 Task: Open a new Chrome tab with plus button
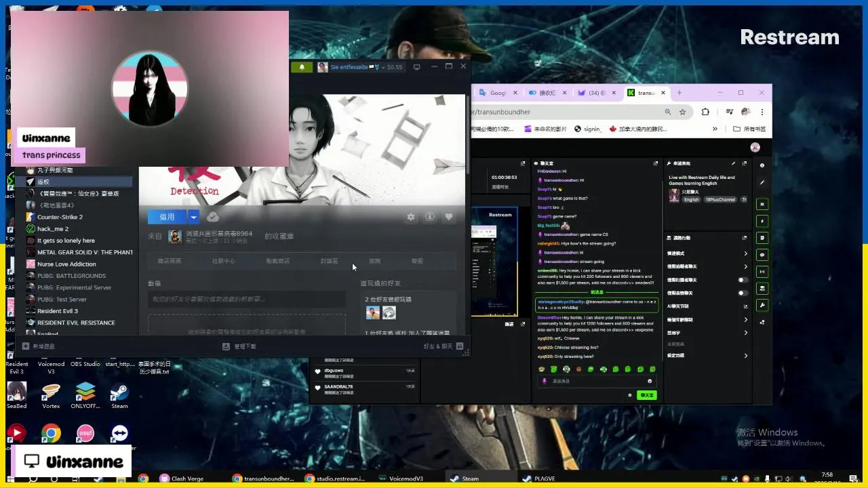tap(679, 93)
